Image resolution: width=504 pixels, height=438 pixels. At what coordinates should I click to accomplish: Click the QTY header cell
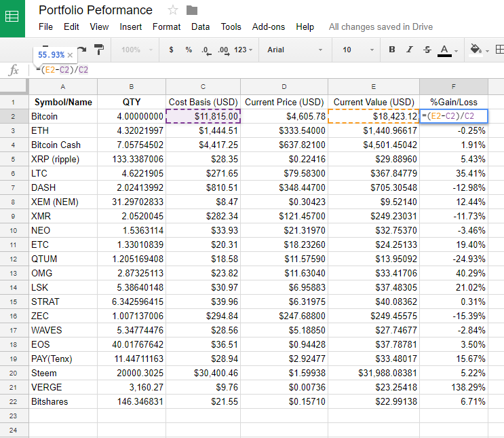tap(132, 102)
